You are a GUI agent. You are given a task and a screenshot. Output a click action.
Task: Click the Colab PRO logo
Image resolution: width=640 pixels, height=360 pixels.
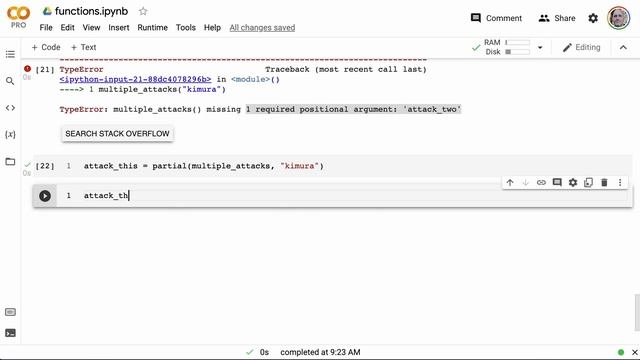tap(18, 17)
